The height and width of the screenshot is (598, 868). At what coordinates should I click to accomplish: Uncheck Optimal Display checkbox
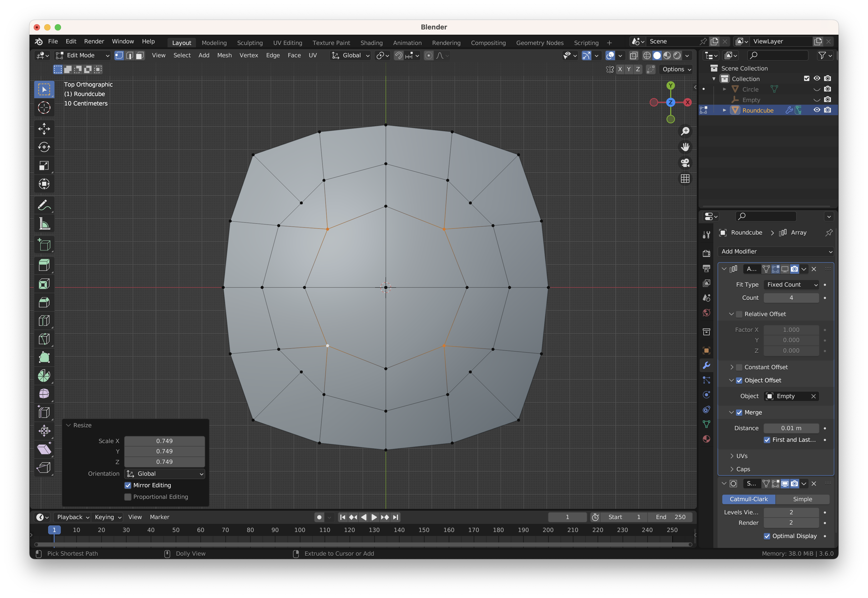767,536
